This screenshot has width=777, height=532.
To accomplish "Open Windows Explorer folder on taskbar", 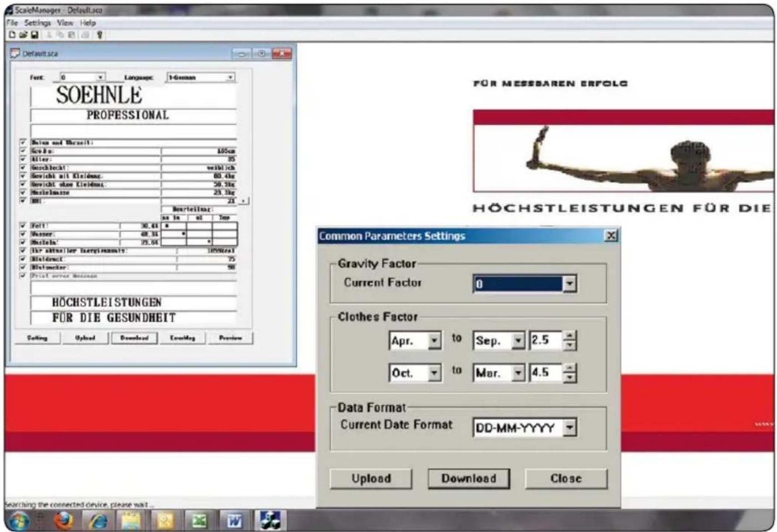I will [132, 521].
